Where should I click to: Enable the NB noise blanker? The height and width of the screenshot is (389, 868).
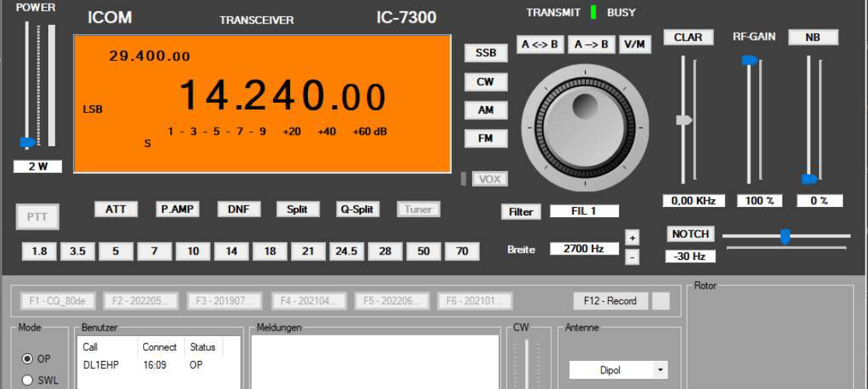pyautogui.click(x=813, y=37)
